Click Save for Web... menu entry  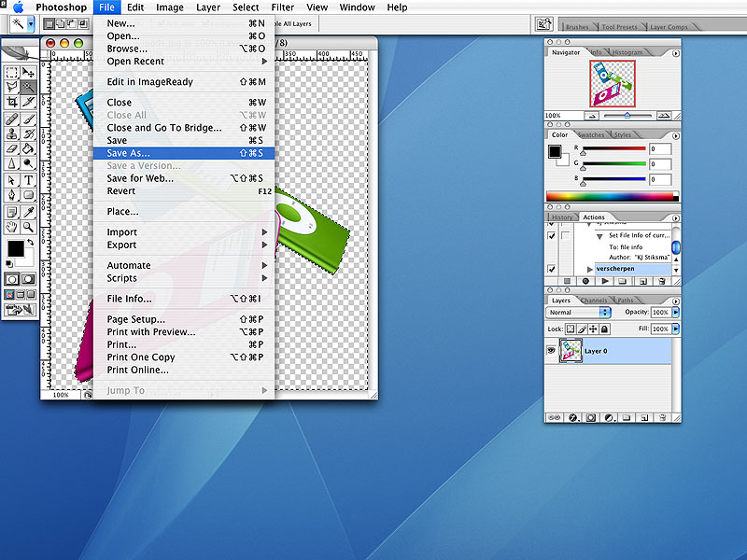pos(139,178)
